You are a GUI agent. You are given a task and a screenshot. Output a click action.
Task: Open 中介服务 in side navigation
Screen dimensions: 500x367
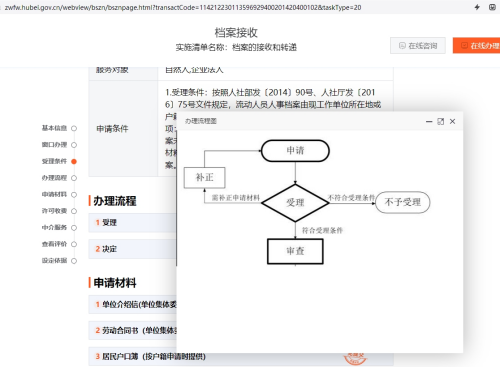coord(59,228)
